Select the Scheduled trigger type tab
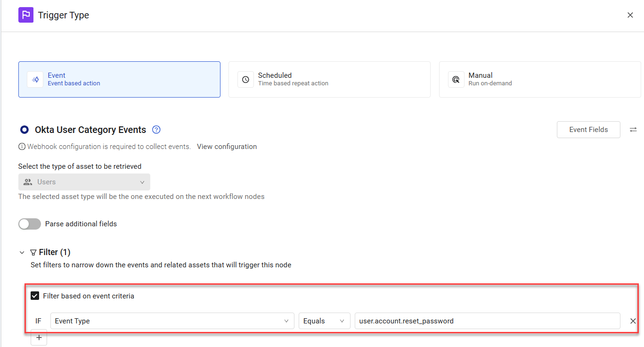 329,79
